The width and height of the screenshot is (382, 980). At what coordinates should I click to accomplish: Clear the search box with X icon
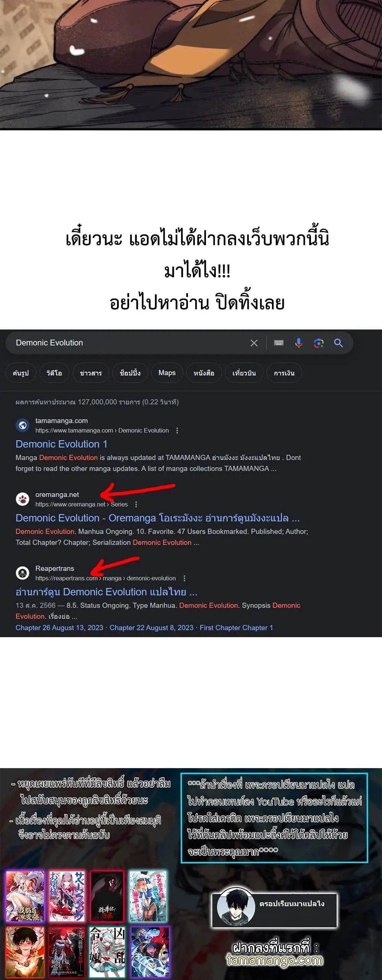pyautogui.click(x=254, y=343)
